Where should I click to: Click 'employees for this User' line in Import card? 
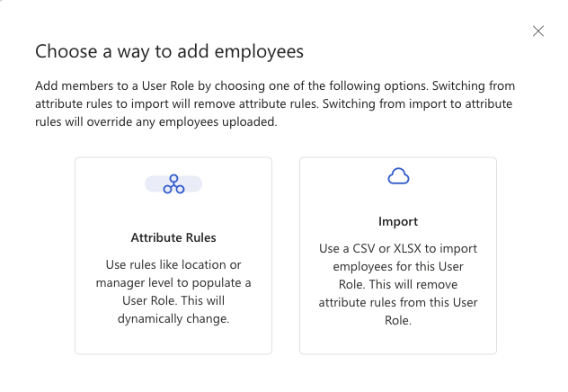pyautogui.click(x=398, y=267)
